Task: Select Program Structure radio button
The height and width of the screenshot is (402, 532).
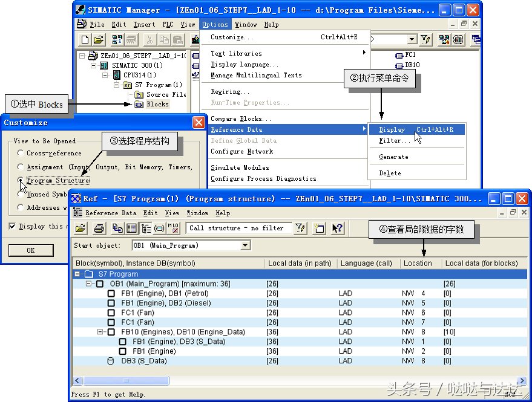Action: point(21,180)
